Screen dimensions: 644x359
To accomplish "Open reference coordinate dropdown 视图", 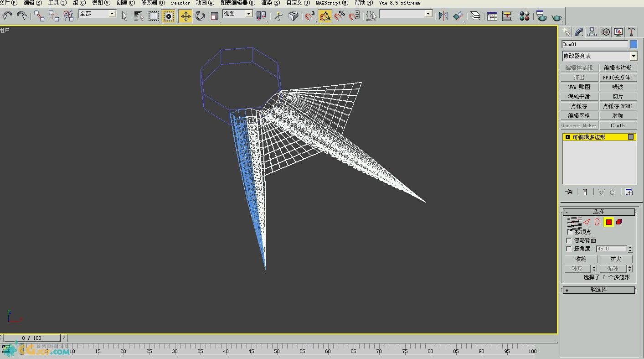I will click(x=237, y=14).
